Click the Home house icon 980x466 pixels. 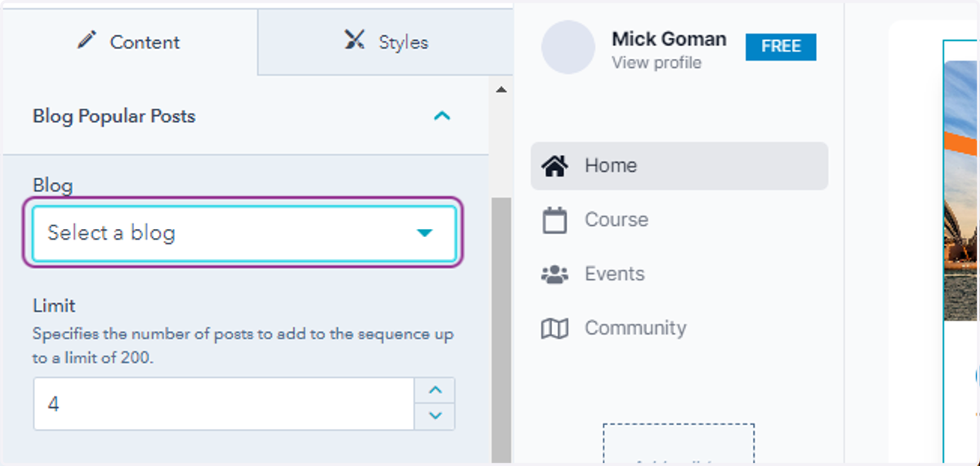click(555, 166)
